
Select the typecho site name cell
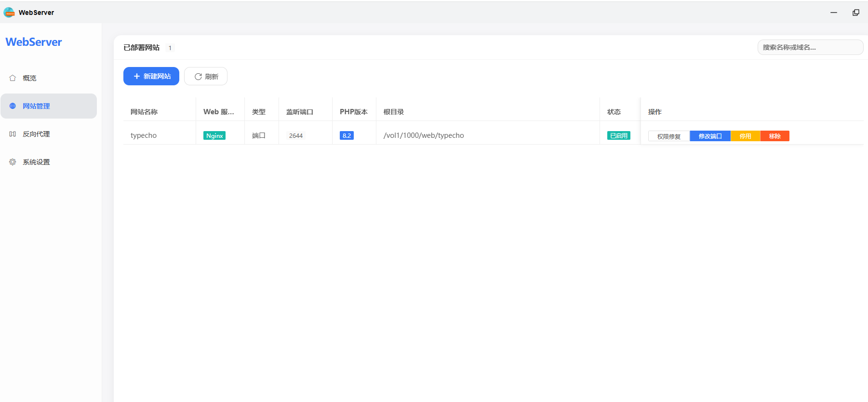(x=144, y=135)
